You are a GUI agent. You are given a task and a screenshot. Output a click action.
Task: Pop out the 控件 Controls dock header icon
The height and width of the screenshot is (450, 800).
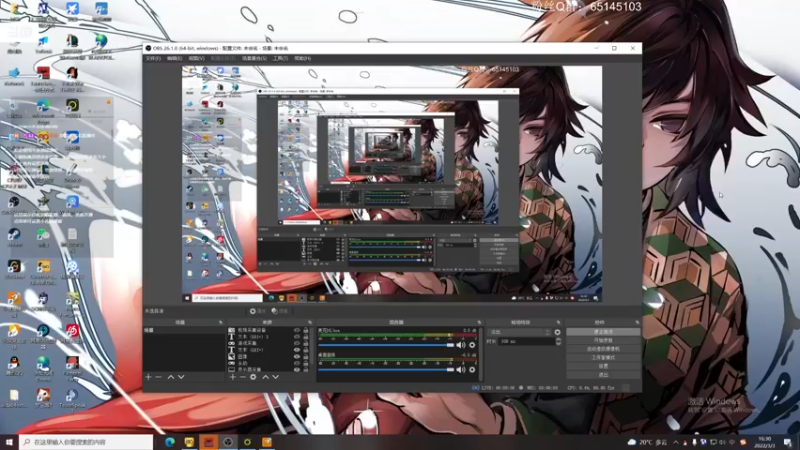click(637, 322)
